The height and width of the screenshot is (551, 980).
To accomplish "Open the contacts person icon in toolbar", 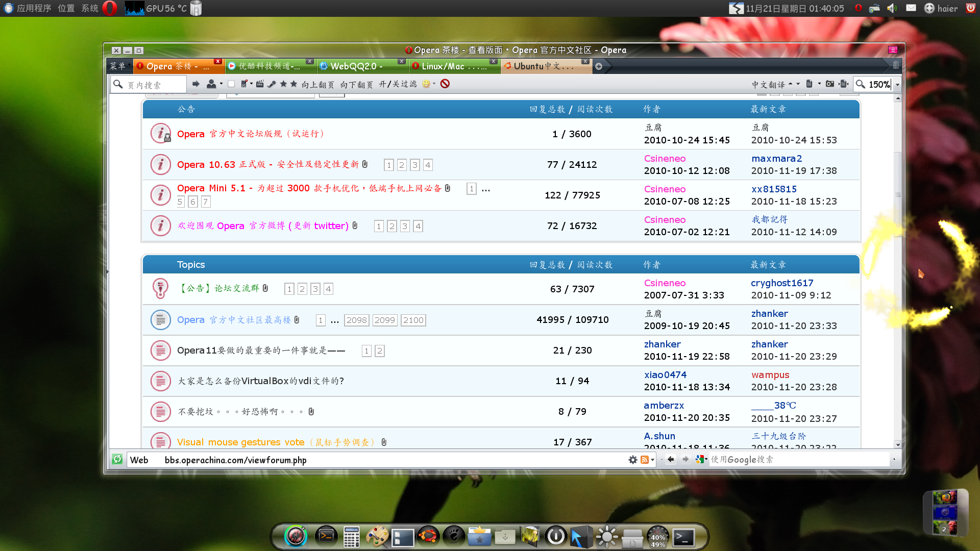I will (211, 84).
